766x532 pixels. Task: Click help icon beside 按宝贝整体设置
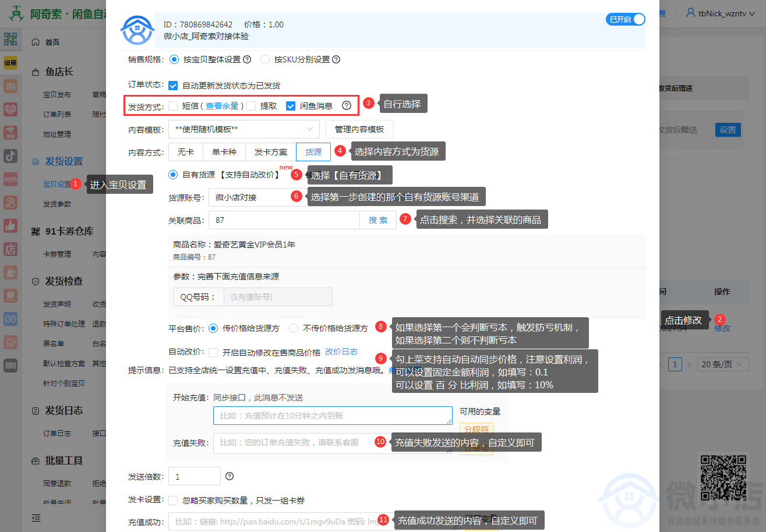[247, 59]
